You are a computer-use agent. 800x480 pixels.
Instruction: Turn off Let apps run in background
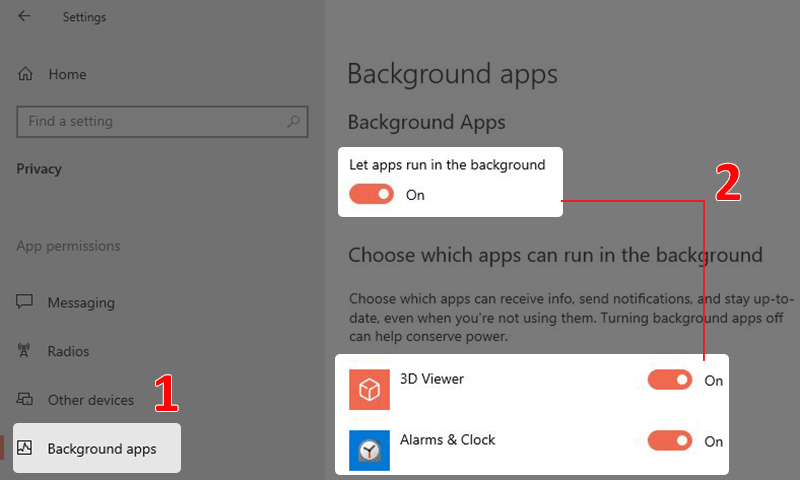[x=371, y=195]
